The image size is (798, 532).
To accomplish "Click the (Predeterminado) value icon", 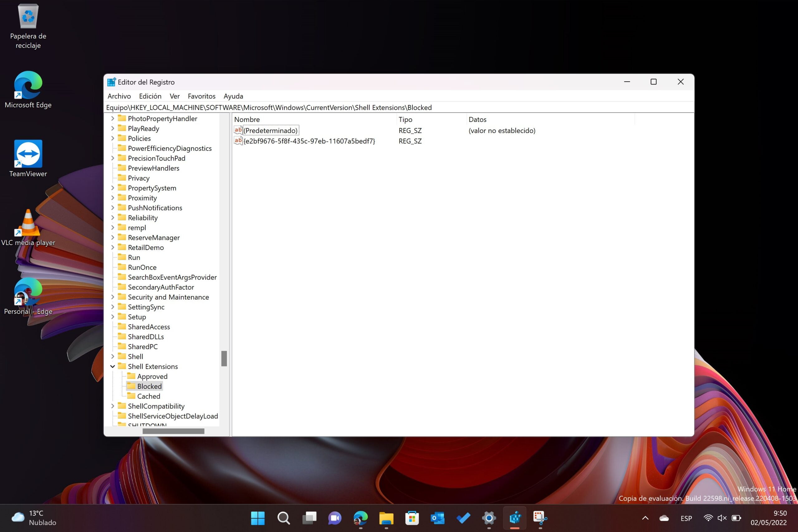I will click(238, 130).
